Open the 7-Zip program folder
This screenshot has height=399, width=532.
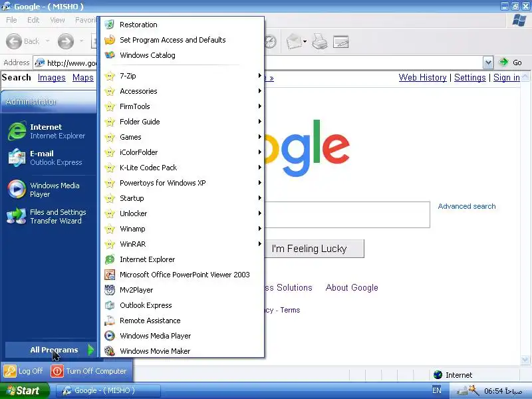tap(182, 76)
